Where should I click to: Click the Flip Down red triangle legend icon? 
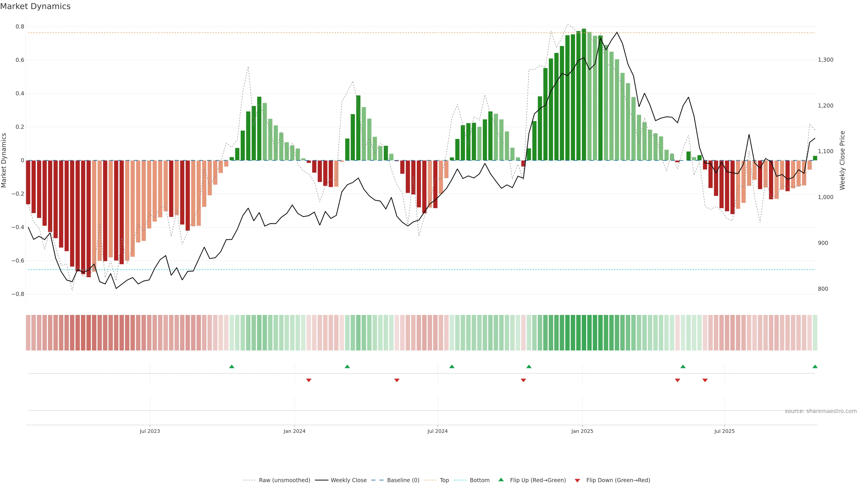click(x=577, y=481)
